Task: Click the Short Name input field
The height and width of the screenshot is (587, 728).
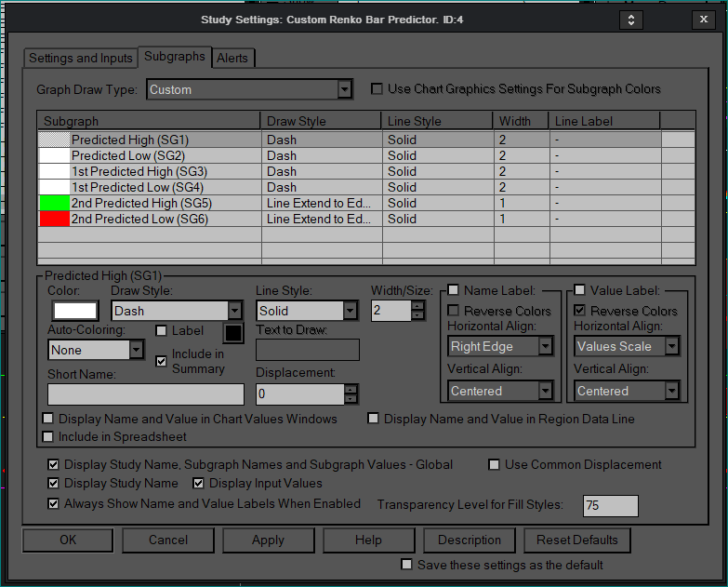Action: pyautogui.click(x=145, y=394)
